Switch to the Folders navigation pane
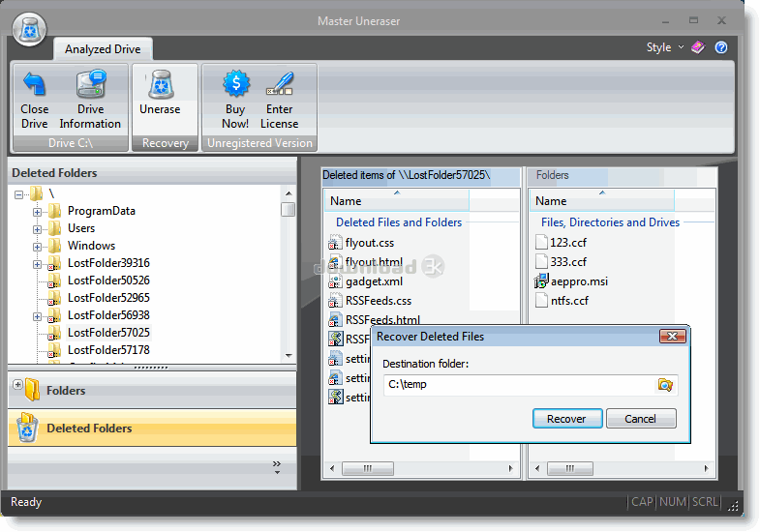This screenshot has height=532, width=760. pos(152,390)
